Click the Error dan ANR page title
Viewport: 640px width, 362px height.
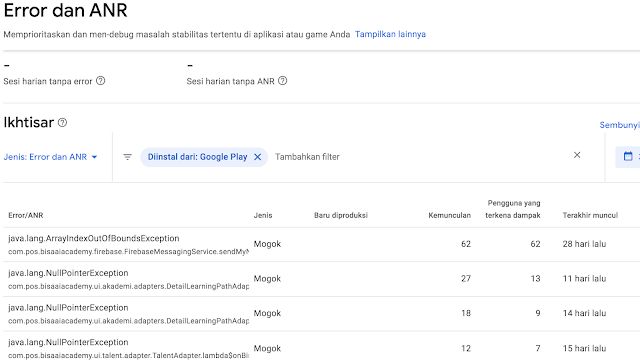tap(65, 10)
